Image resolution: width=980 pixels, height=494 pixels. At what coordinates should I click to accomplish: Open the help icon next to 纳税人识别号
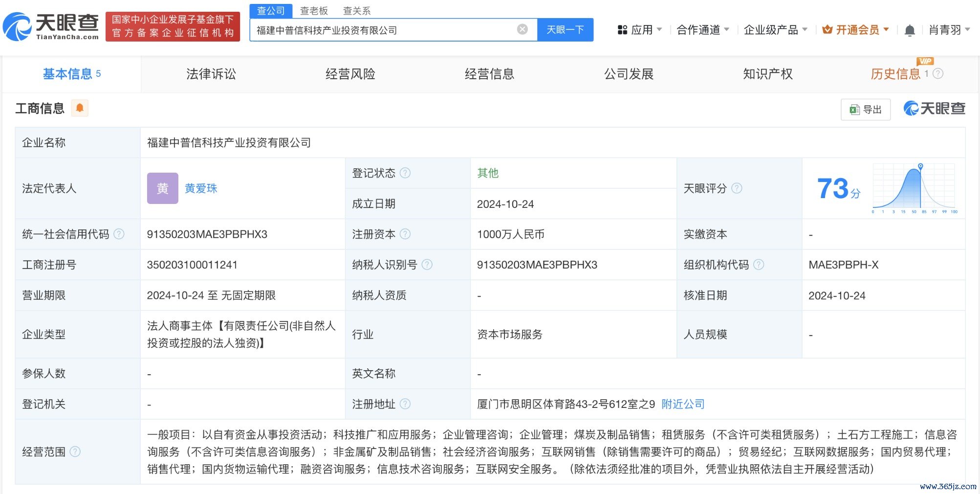(x=427, y=265)
